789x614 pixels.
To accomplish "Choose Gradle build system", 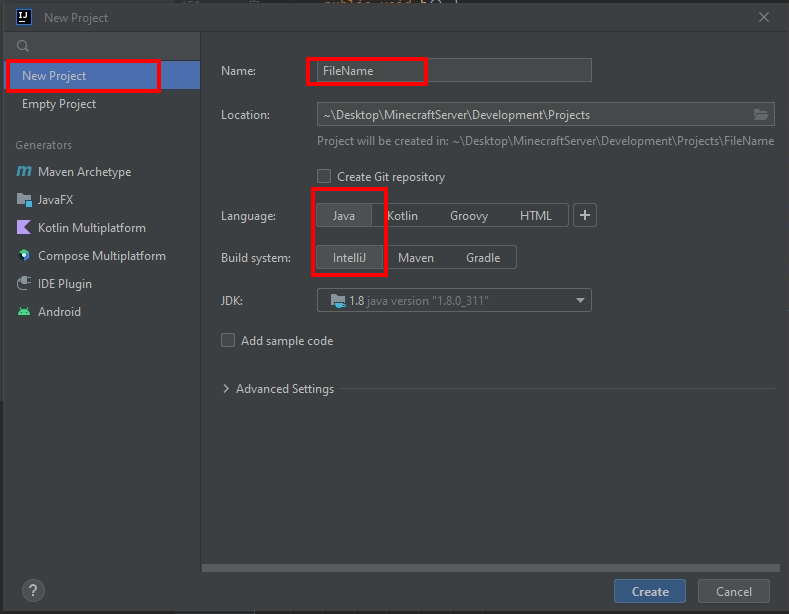I will tap(483, 258).
